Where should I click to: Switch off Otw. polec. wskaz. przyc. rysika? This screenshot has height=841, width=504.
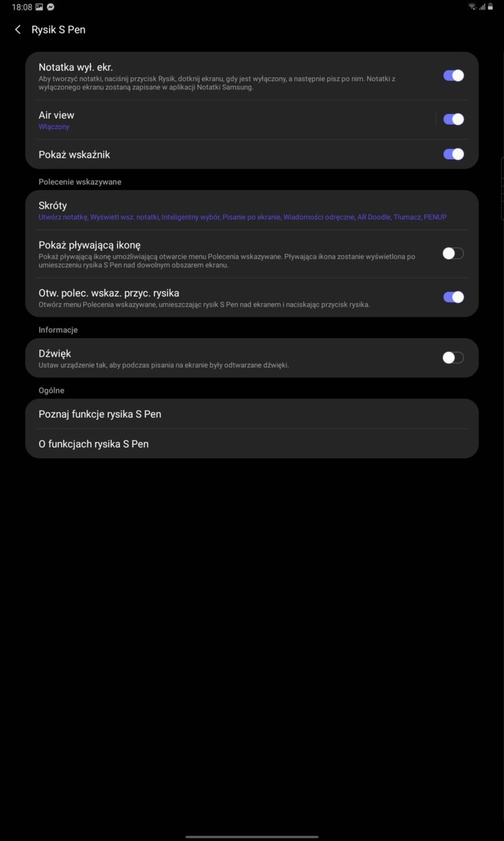click(453, 297)
